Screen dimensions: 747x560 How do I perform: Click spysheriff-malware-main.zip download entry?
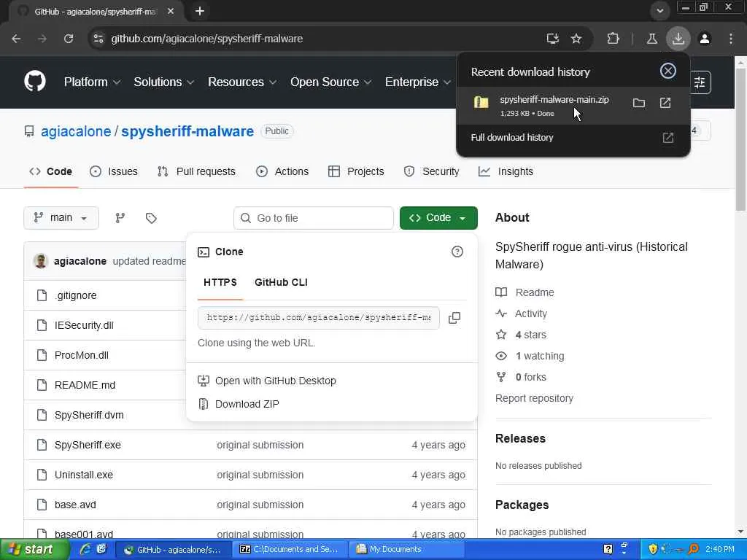coord(573,106)
